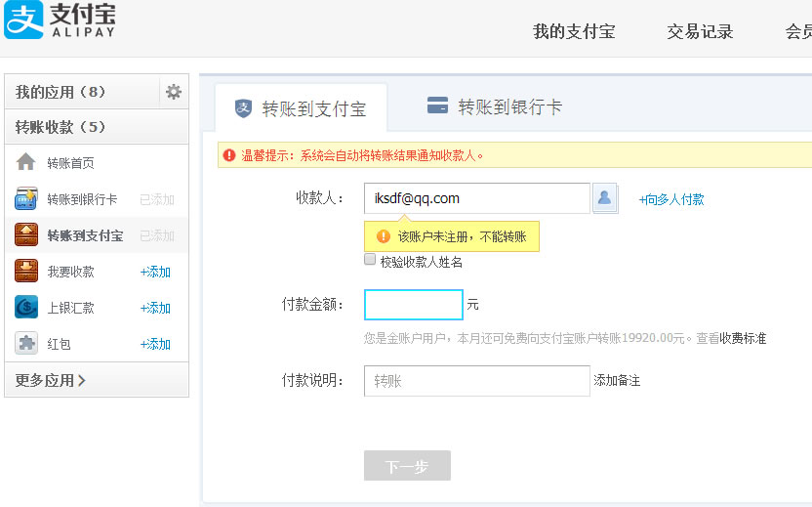Click the 上银汇款 sidebar icon
This screenshot has height=507, width=812.
26,308
